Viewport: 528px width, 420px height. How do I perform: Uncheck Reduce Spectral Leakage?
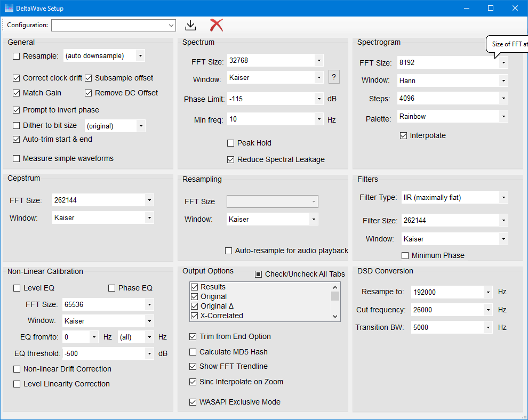coord(231,159)
